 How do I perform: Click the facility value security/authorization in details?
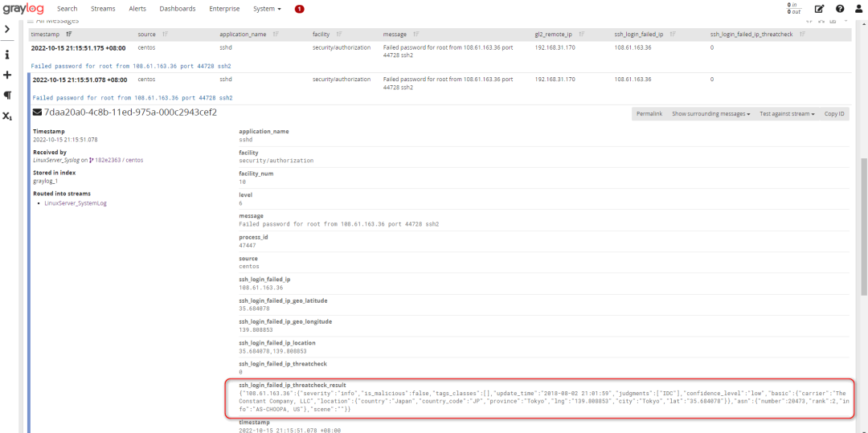[x=276, y=161]
